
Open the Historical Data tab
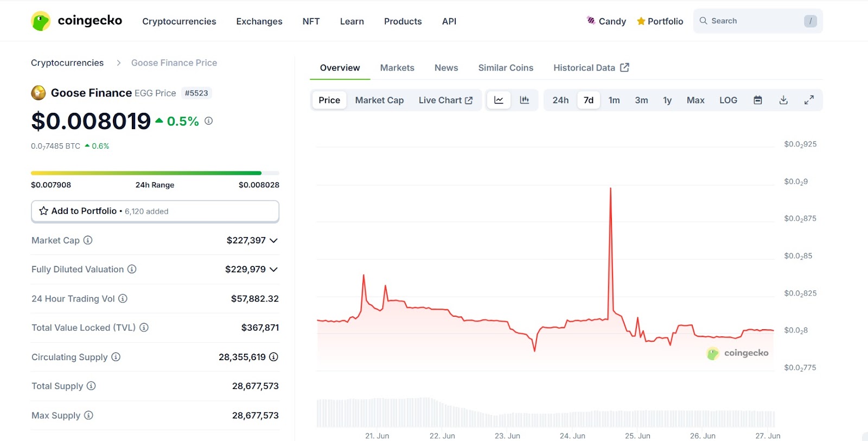tap(591, 68)
